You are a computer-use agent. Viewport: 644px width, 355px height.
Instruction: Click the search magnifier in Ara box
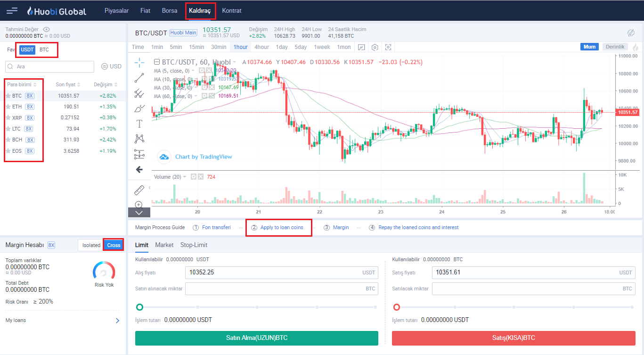(11, 66)
